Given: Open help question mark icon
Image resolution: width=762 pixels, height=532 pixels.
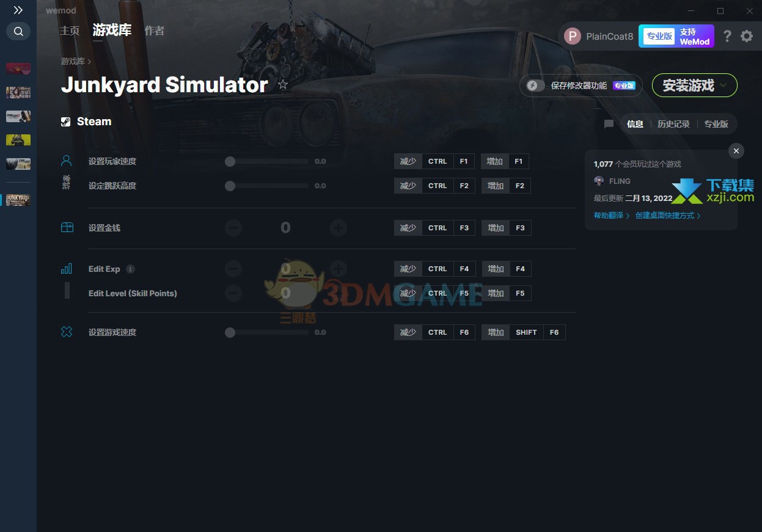Looking at the screenshot, I should [x=727, y=36].
